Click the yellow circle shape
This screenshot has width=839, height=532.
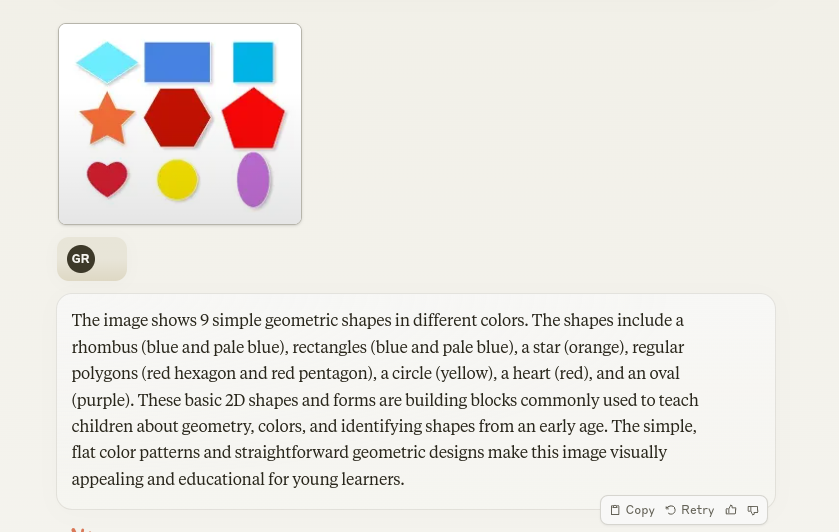(x=177, y=180)
